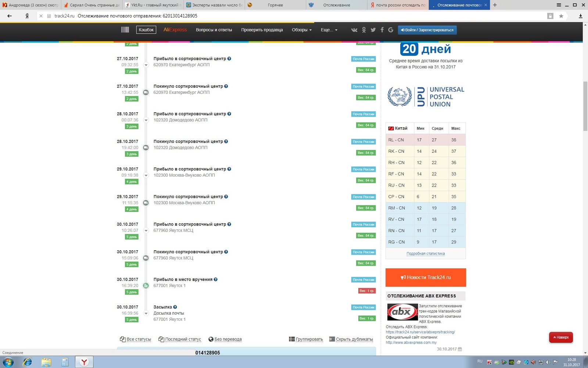
Task: Click Yandex Browser taskbar icon
Action: [x=84, y=362]
